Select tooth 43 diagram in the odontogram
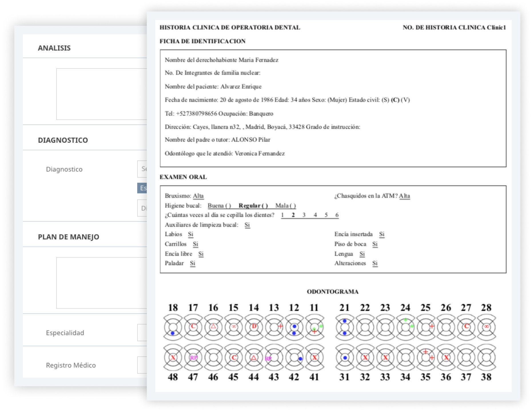The width and height of the screenshot is (532, 412). click(274, 357)
